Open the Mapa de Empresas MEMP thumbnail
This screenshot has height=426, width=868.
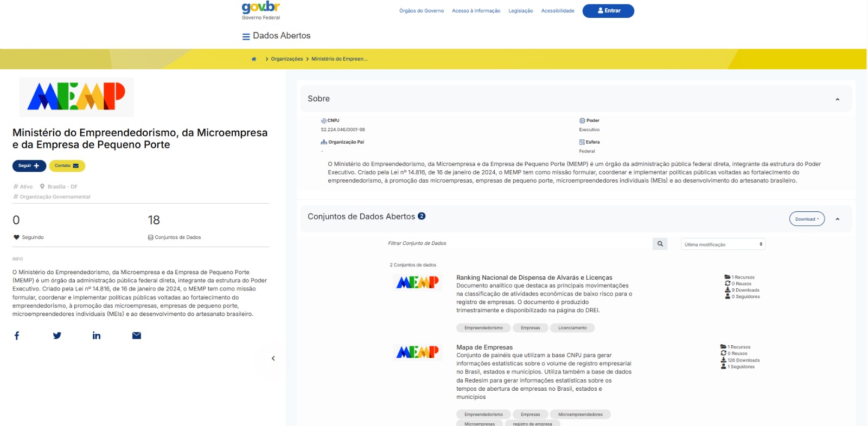tap(418, 352)
